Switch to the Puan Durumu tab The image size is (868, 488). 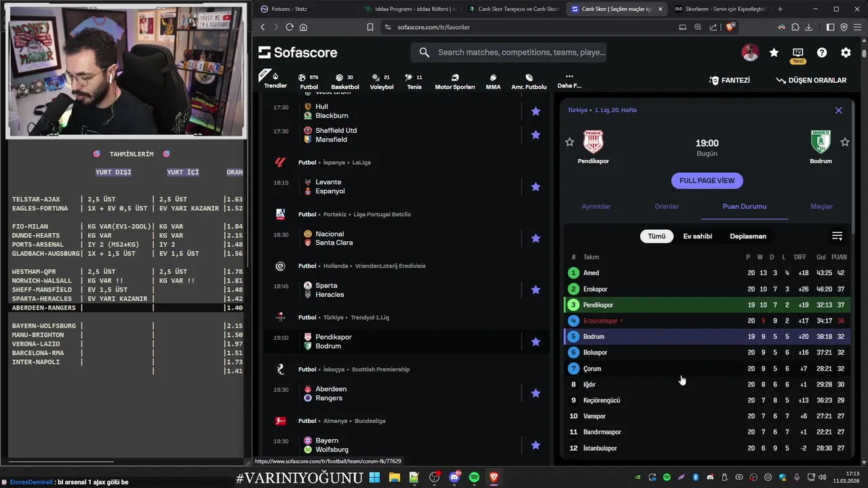pyautogui.click(x=744, y=206)
